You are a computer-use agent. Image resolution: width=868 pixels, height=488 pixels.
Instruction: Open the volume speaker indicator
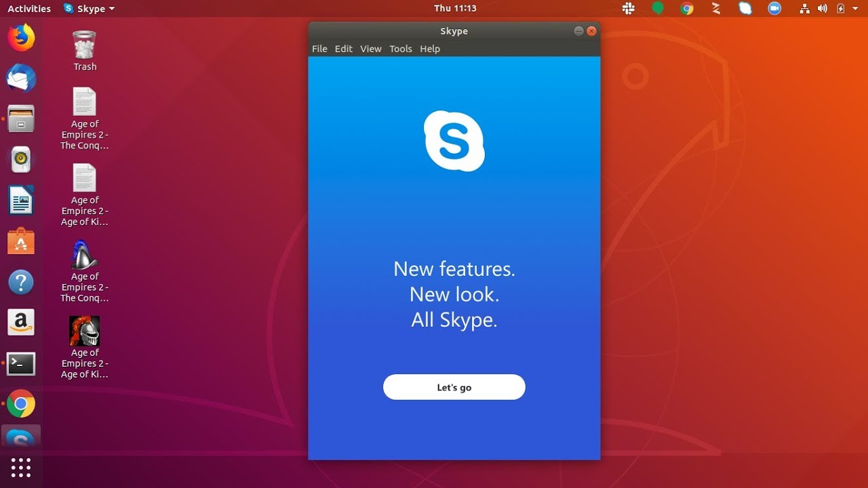click(x=823, y=9)
